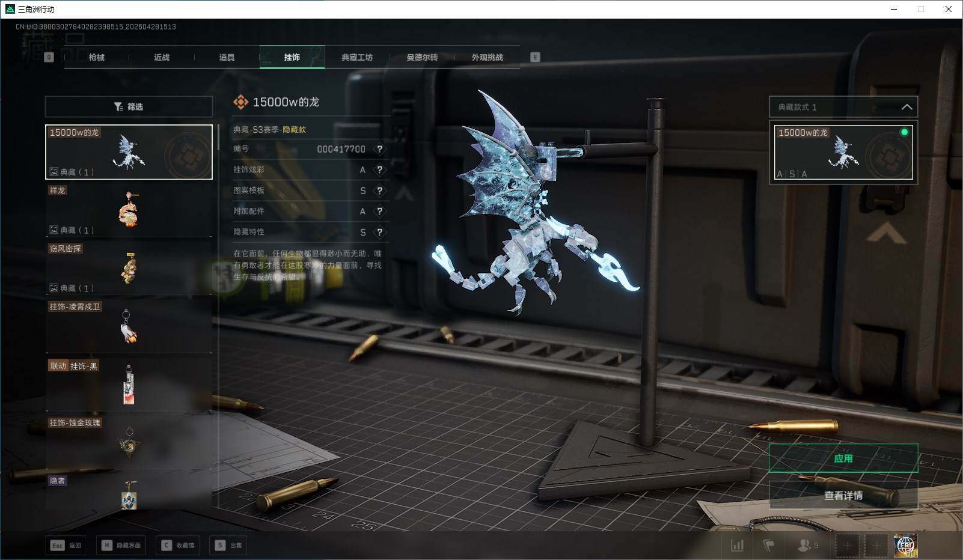Minimize the 三角洲行动 window
The image size is (963, 560).
coord(894,9)
